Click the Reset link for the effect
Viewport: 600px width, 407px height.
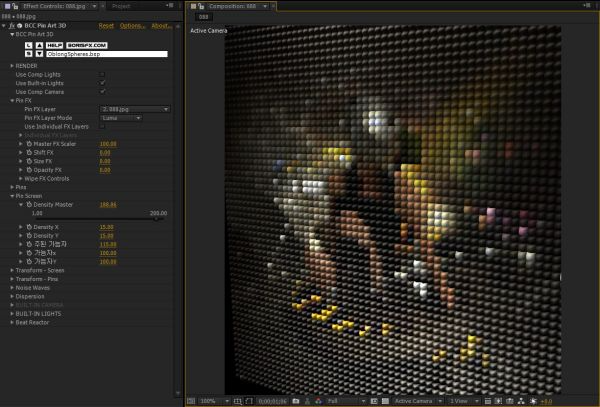pos(106,26)
